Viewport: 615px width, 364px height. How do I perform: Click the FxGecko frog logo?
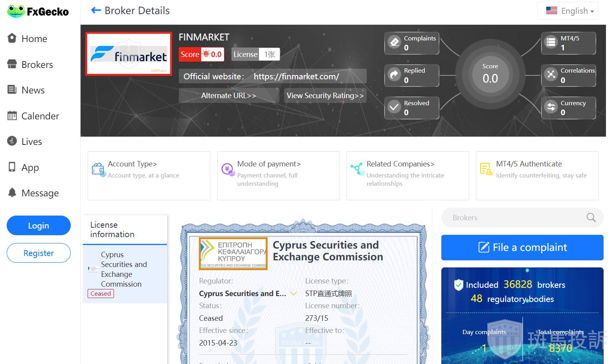(16, 11)
